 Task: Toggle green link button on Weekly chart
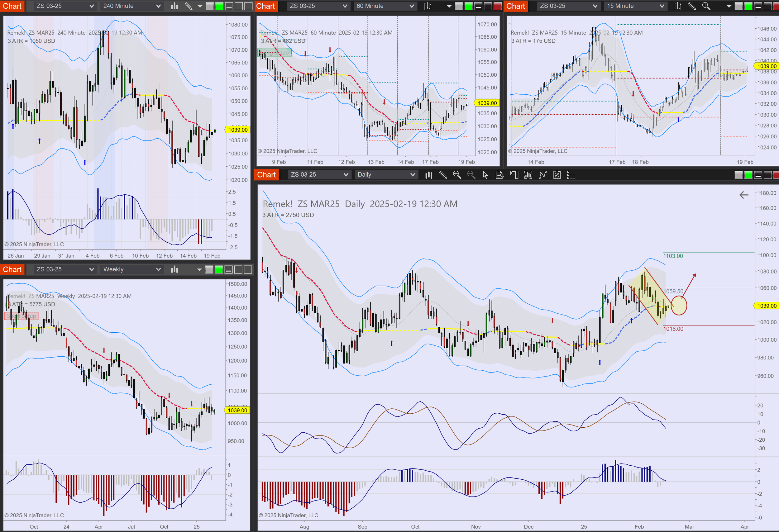coord(218,269)
